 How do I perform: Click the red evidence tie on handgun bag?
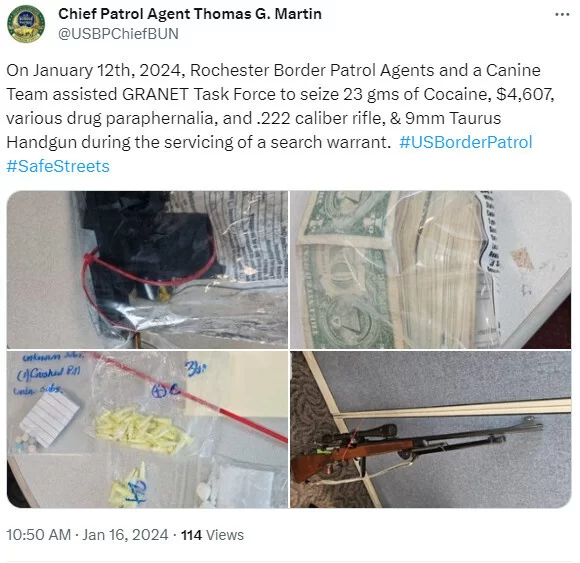(148, 272)
